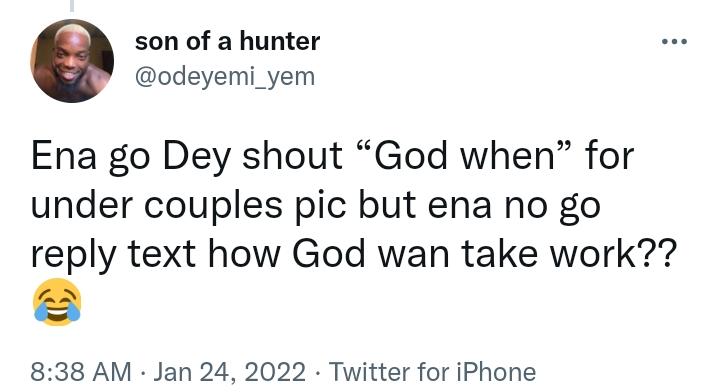720x392 pixels.
Task: Click the year 2022 in the date
Action: [275, 371]
